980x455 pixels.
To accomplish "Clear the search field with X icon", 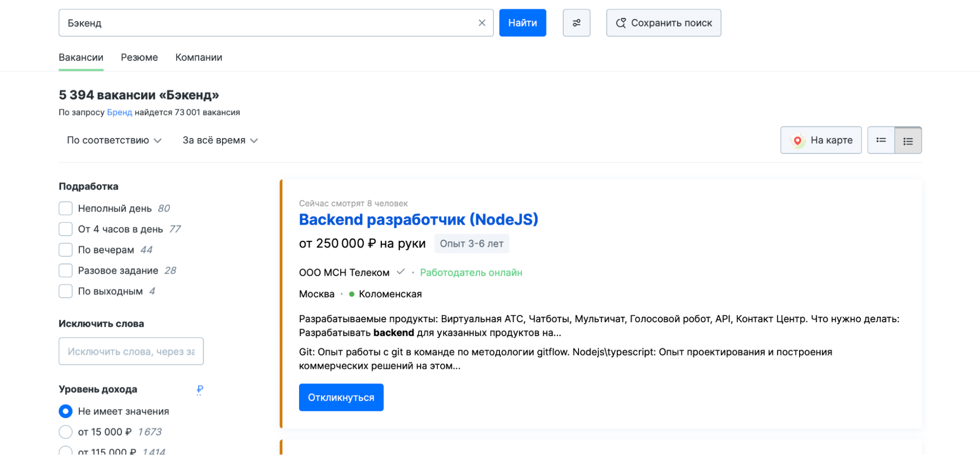I will (481, 23).
